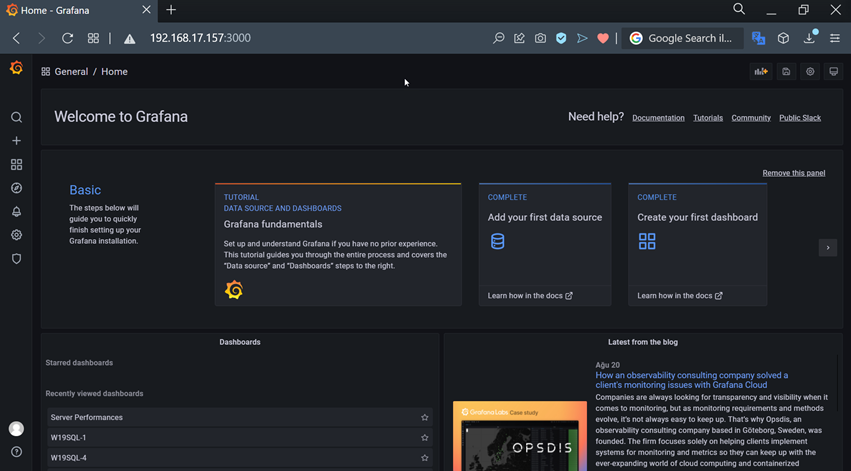
Task: Open Configuration gear in the sidebar
Action: (x=16, y=235)
